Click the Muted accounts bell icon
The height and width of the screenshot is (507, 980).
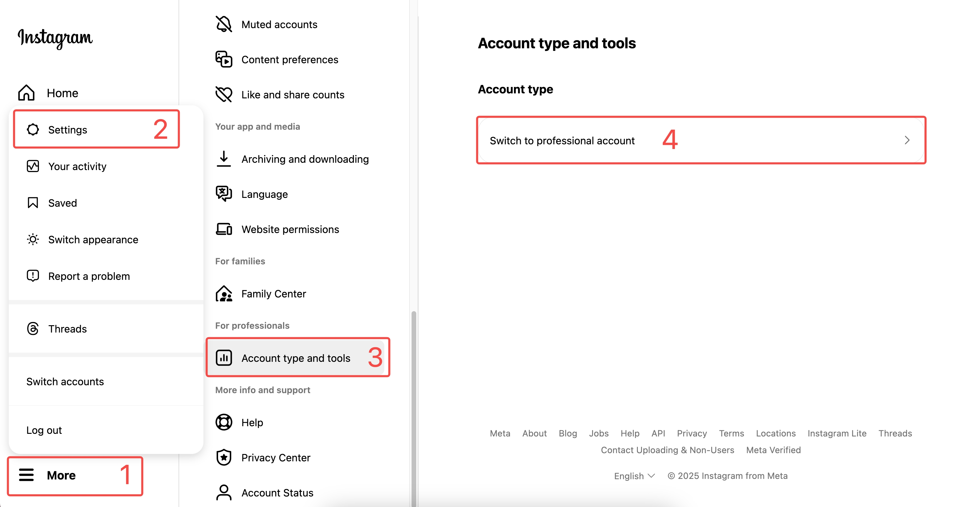click(x=224, y=24)
